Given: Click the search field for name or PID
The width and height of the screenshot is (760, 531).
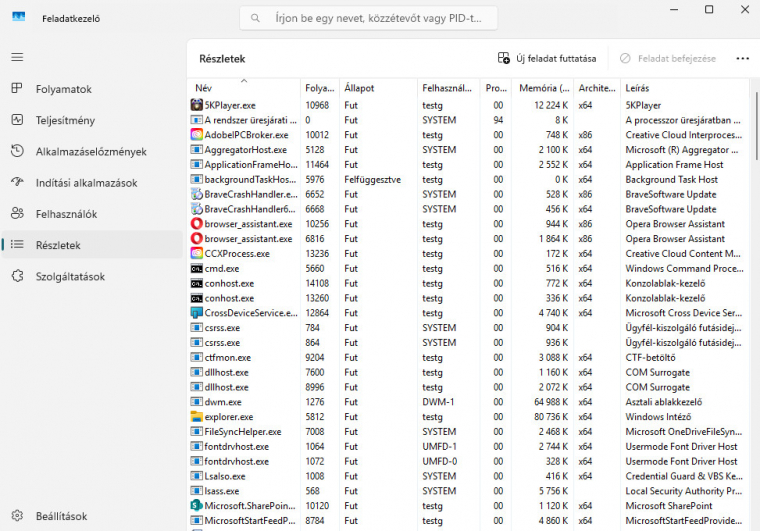Looking at the screenshot, I should (x=368, y=18).
